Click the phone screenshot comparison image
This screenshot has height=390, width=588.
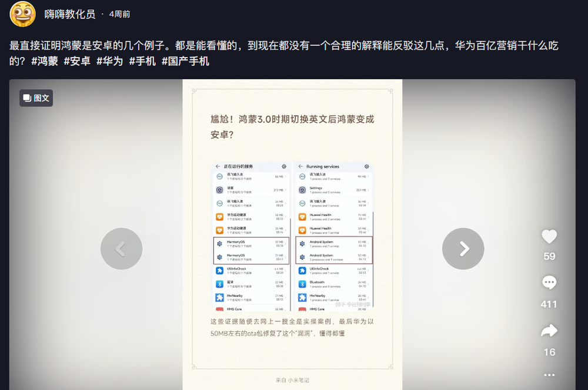[292, 236]
